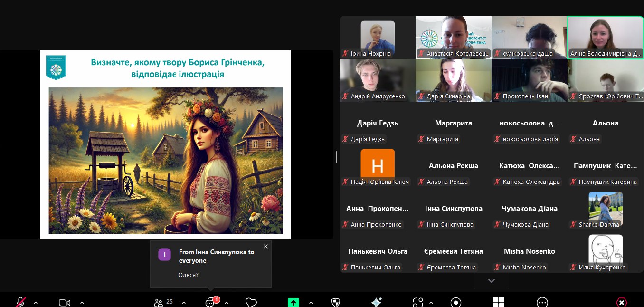644x307 pixels.
Task: Open the host tools shield icon
Action: [335, 302]
